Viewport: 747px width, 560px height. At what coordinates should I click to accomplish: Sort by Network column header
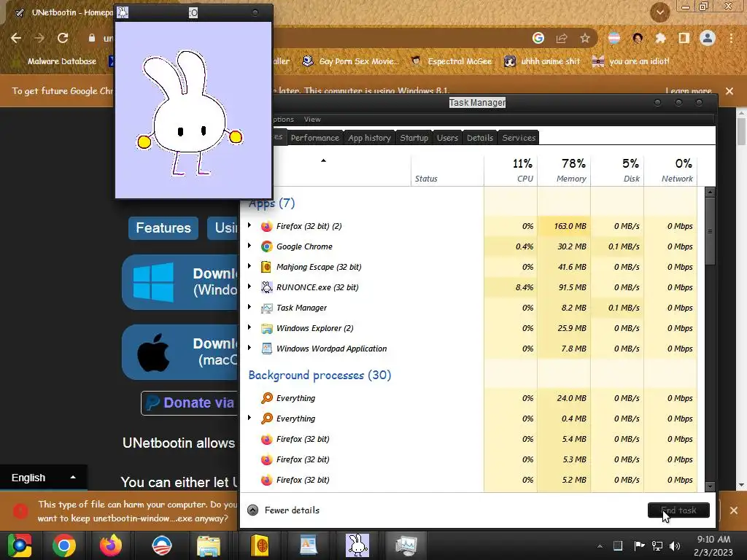tap(671, 170)
